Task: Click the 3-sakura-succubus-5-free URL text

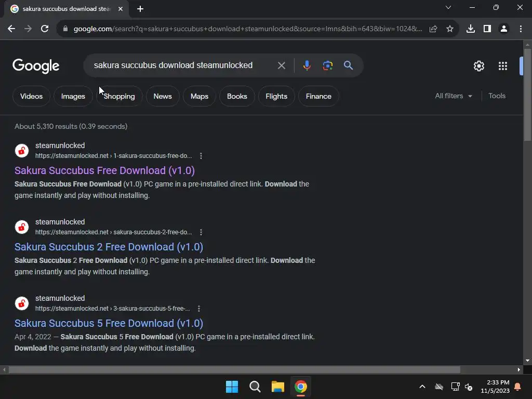Action: 113,309
